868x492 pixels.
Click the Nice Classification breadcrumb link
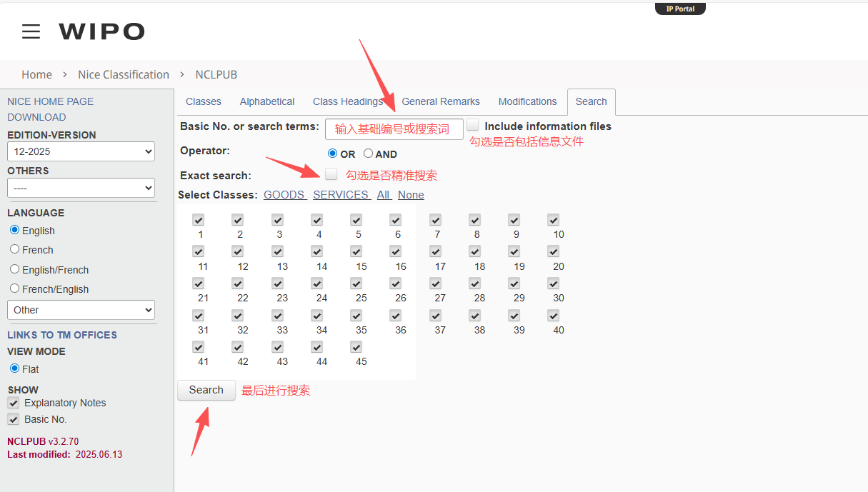124,74
